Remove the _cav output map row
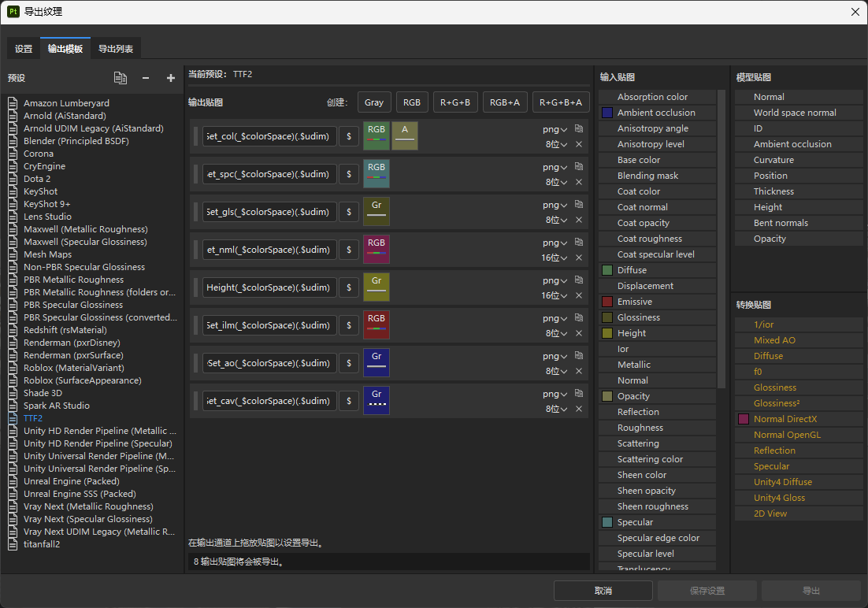Screen dimensions: 868x608 [579, 409]
